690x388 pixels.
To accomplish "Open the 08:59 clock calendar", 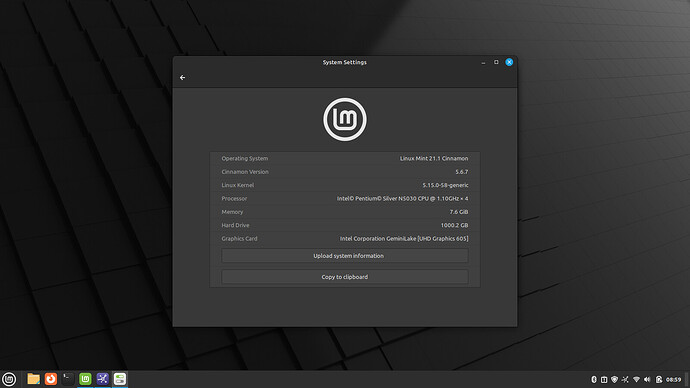I will [x=673, y=379].
